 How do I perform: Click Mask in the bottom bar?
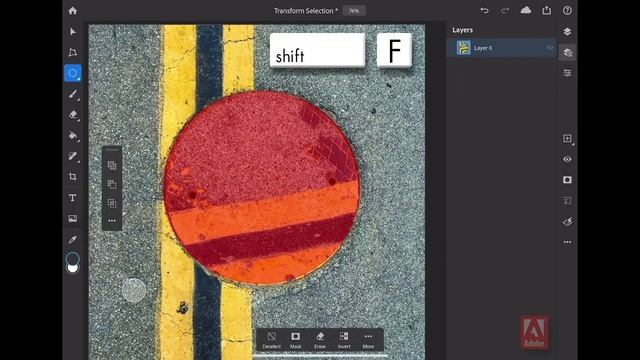[x=296, y=340]
